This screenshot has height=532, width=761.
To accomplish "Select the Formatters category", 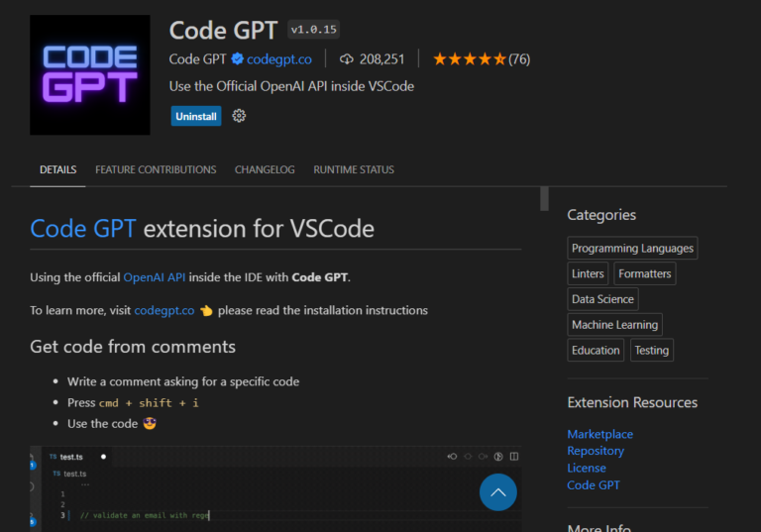I will pyautogui.click(x=644, y=273).
